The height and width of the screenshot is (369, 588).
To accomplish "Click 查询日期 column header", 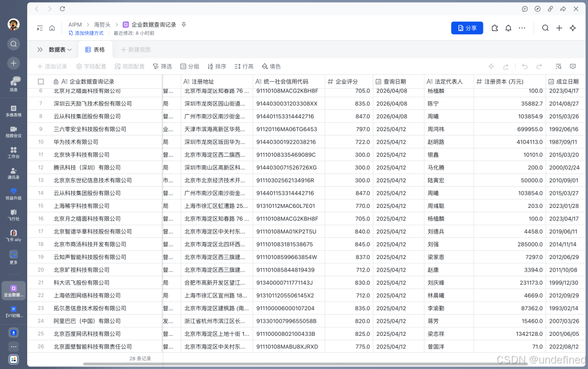I will coord(399,82).
